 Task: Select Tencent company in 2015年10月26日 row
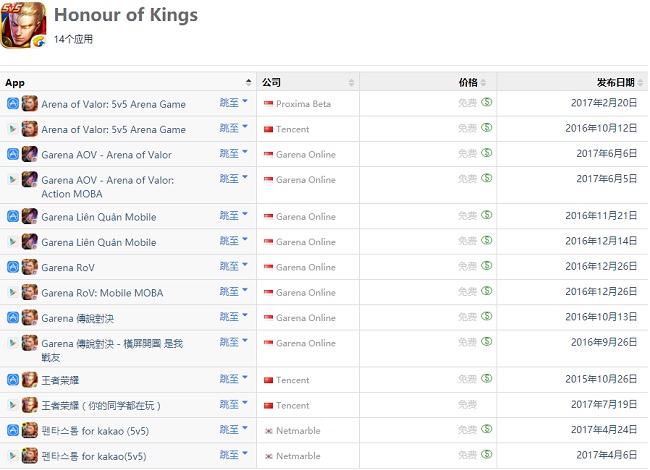[x=293, y=380]
